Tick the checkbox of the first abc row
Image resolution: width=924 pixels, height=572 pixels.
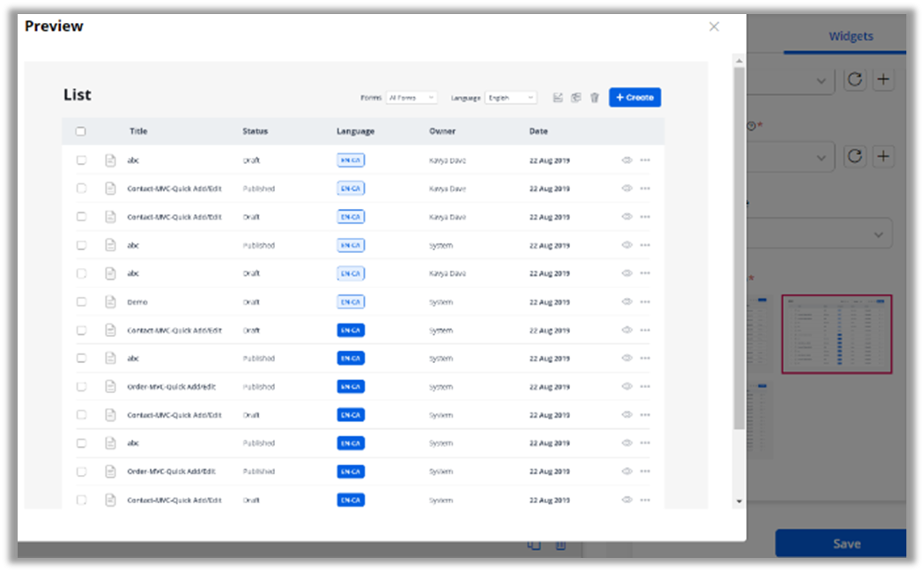point(81,160)
